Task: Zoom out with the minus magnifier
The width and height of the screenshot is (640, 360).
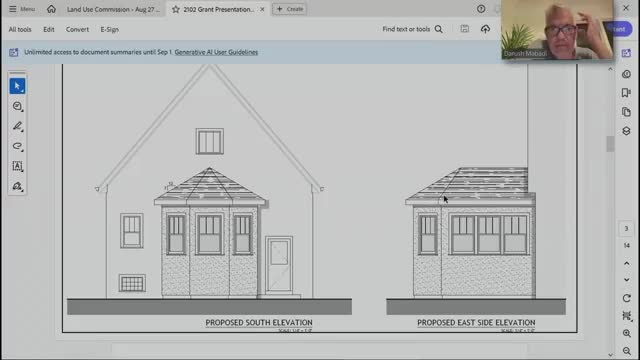Action: coord(627,351)
